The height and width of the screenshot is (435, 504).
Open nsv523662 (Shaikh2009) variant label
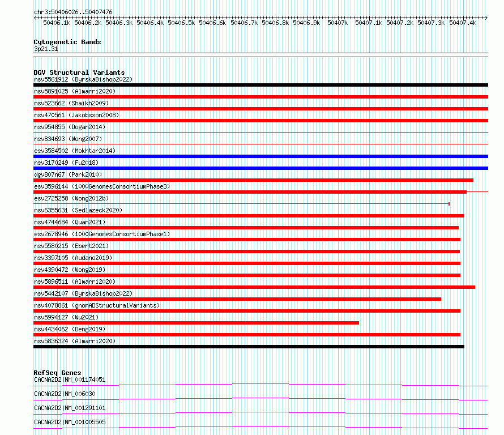(x=71, y=103)
